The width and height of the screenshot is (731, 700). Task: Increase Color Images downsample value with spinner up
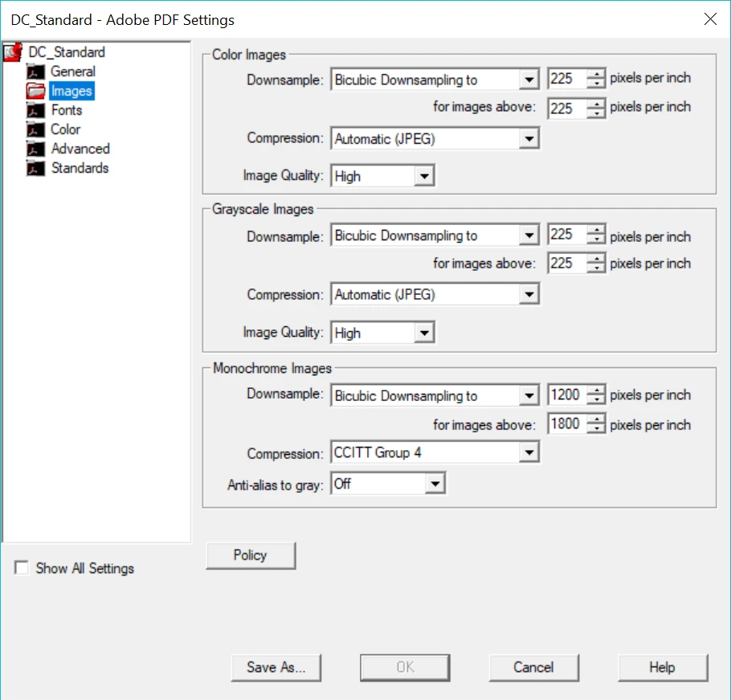(596, 74)
